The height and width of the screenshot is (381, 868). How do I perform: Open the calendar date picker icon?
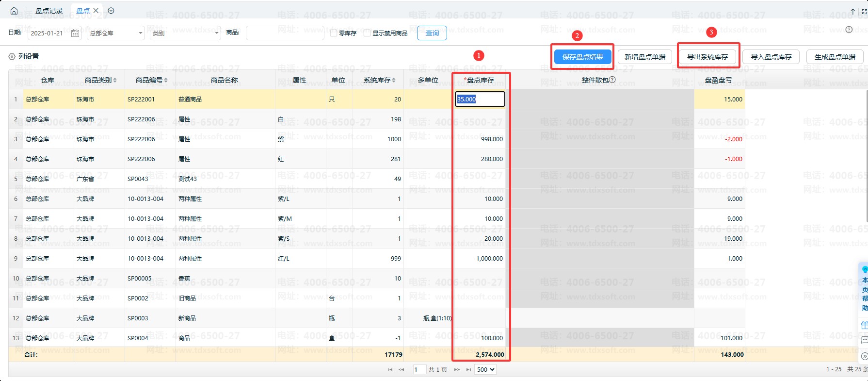coord(75,33)
